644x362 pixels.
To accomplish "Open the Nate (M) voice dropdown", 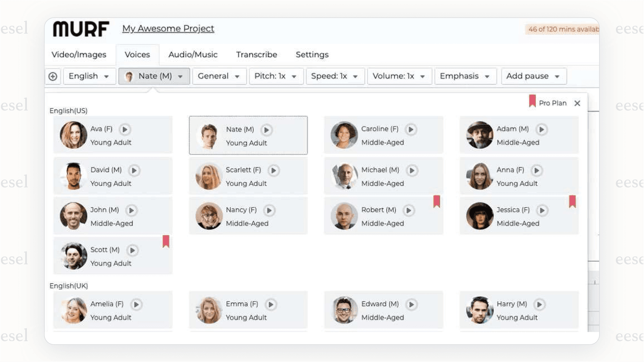I will [154, 76].
